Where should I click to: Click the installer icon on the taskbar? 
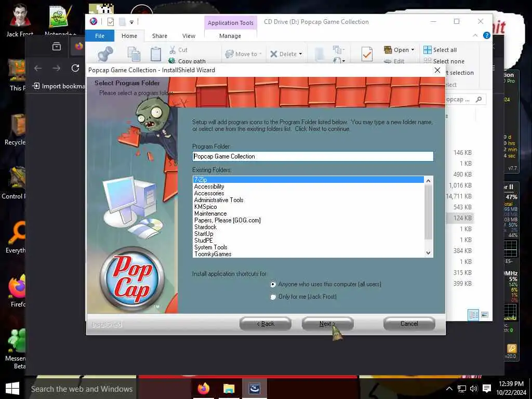(x=255, y=389)
